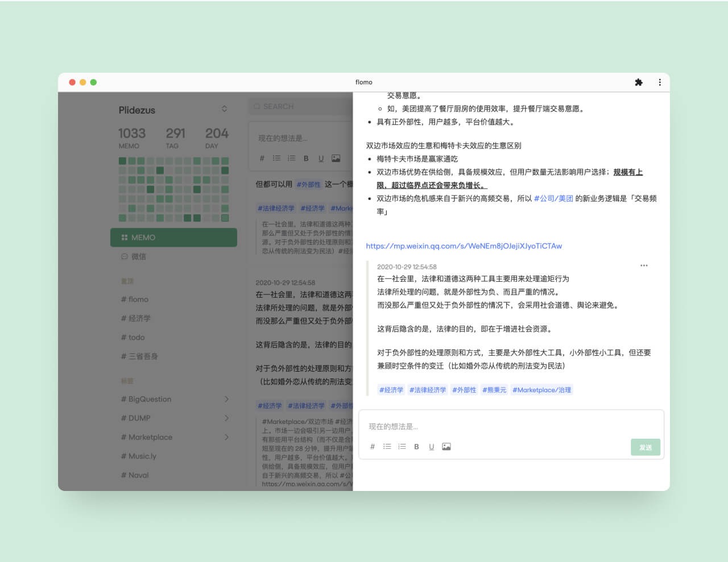
Task: Open the #Marketplace/治理 tag in memo detail
Action: coord(541,390)
